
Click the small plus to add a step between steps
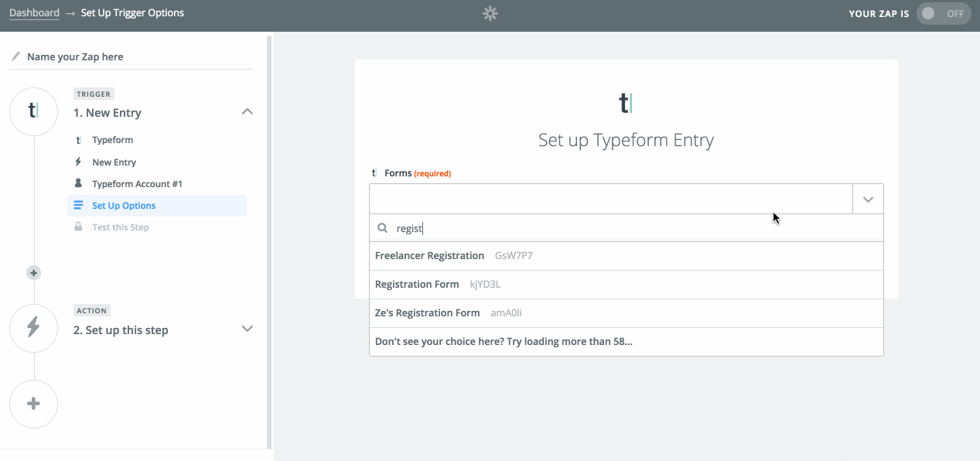click(x=33, y=272)
